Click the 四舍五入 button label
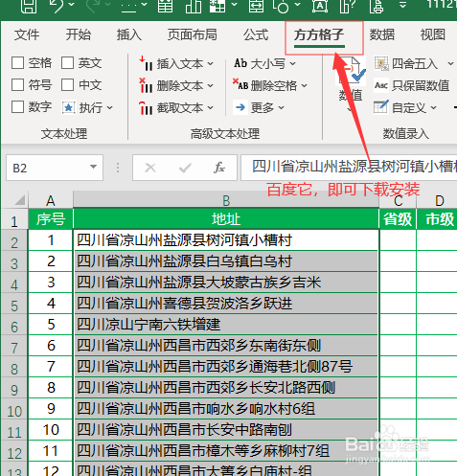The width and height of the screenshot is (457, 476). tap(415, 63)
